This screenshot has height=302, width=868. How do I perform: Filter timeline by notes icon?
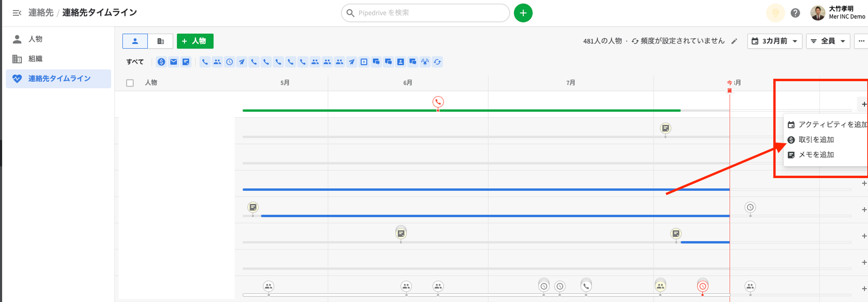(x=186, y=62)
